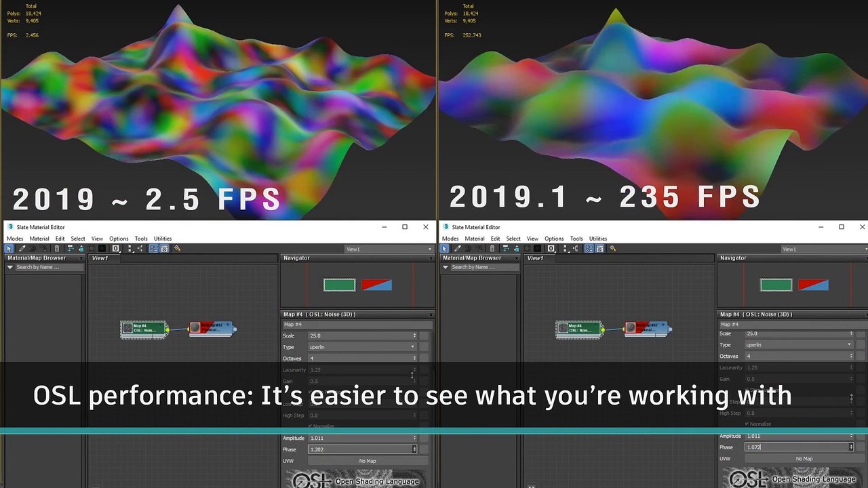Toggle Parameter Editor icon in right editor toolbar

pyautogui.click(x=599, y=249)
